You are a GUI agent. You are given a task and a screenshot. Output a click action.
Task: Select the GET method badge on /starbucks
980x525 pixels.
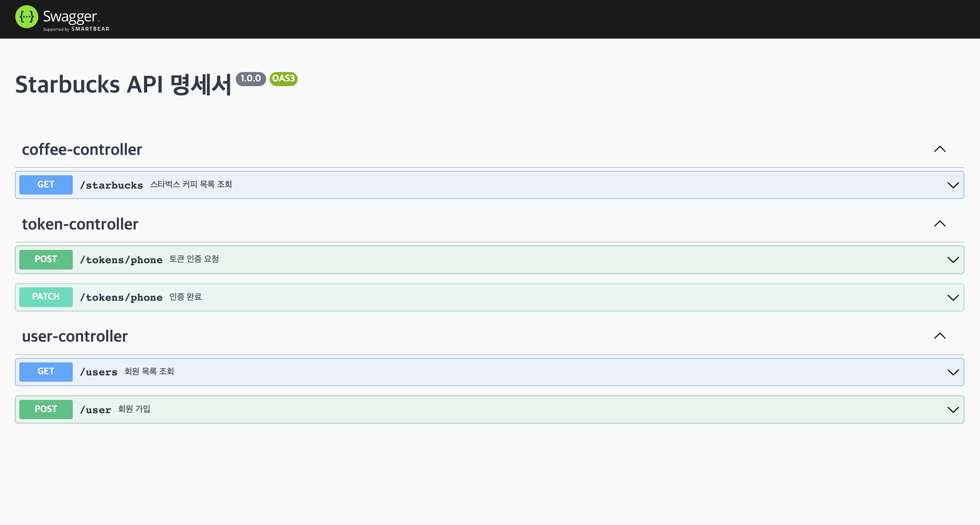(46, 185)
